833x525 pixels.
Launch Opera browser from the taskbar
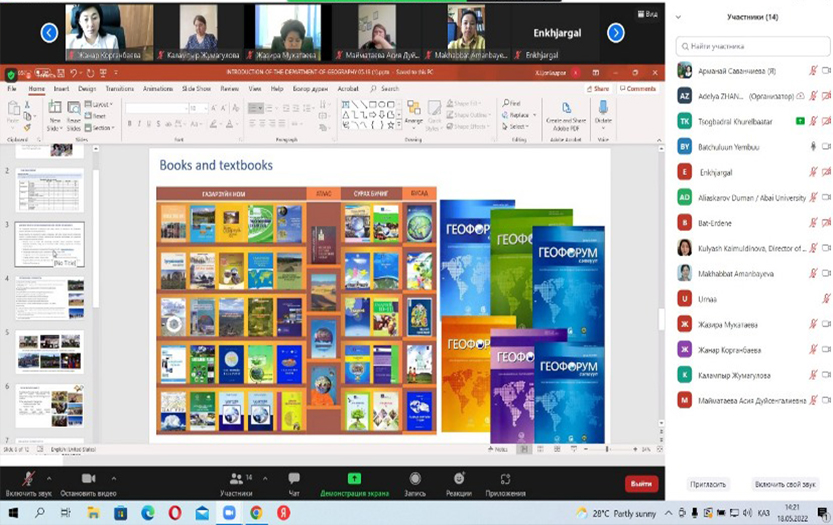(175, 512)
